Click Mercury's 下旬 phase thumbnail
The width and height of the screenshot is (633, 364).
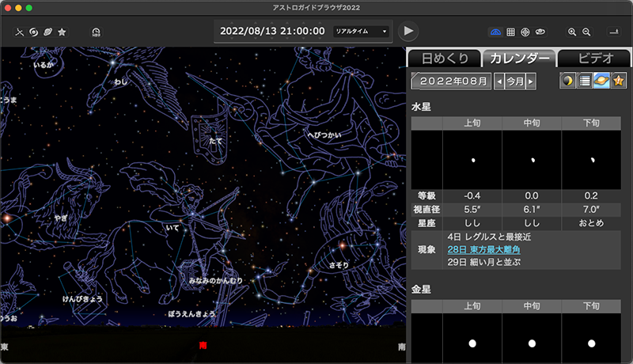click(x=591, y=160)
